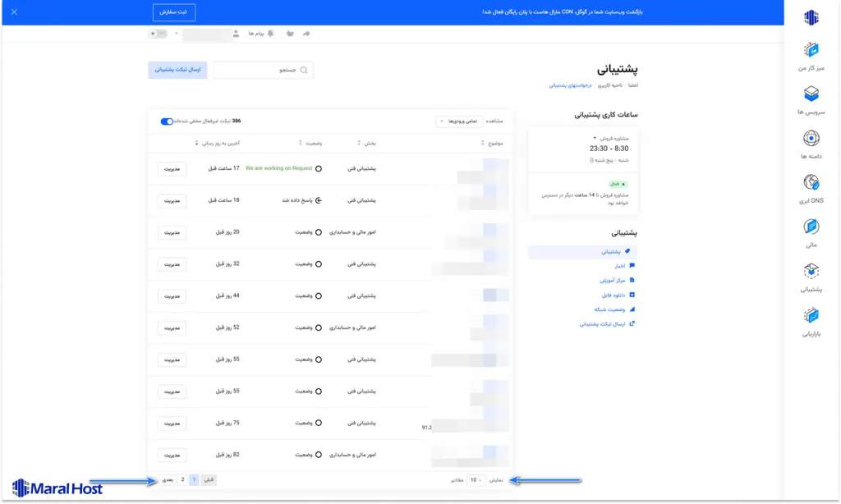
Task: Select پشتیبانی in the support side menu
Action: pos(582,251)
